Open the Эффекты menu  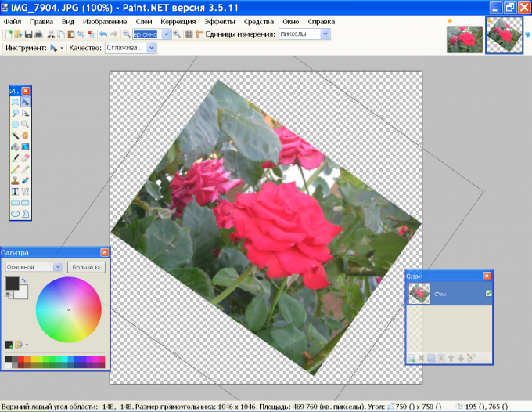[x=220, y=22]
